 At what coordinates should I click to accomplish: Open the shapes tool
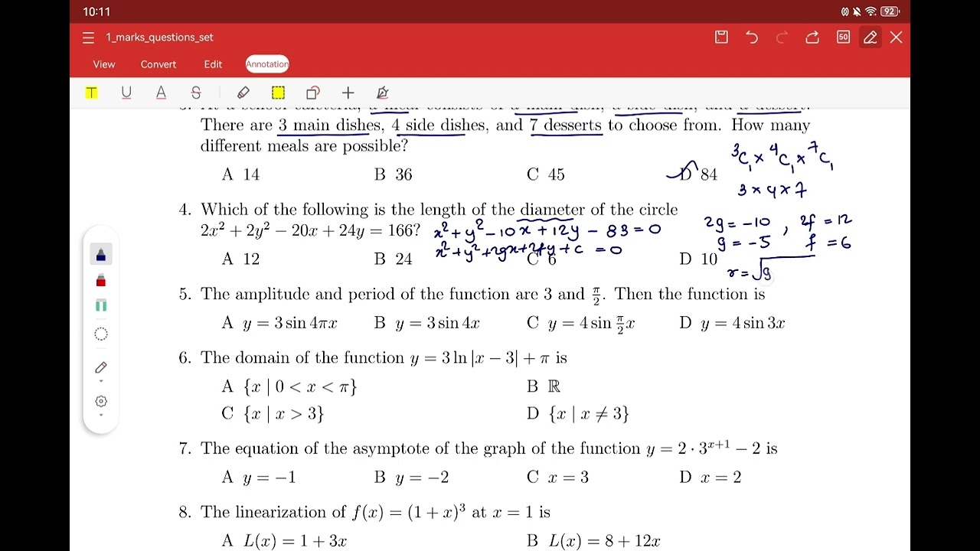point(312,93)
